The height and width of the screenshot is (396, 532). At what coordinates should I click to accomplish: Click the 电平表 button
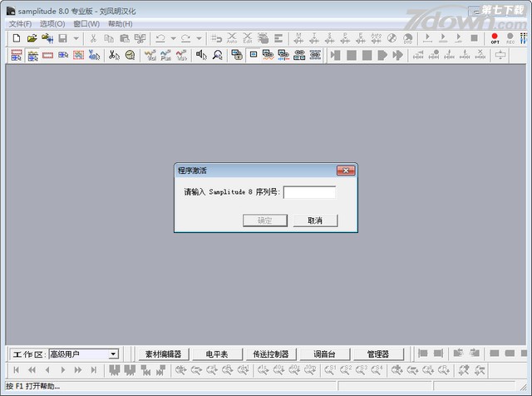217,354
